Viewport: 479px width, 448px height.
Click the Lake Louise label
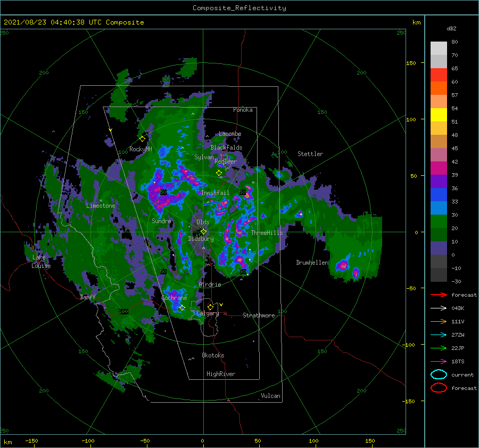tap(41, 262)
